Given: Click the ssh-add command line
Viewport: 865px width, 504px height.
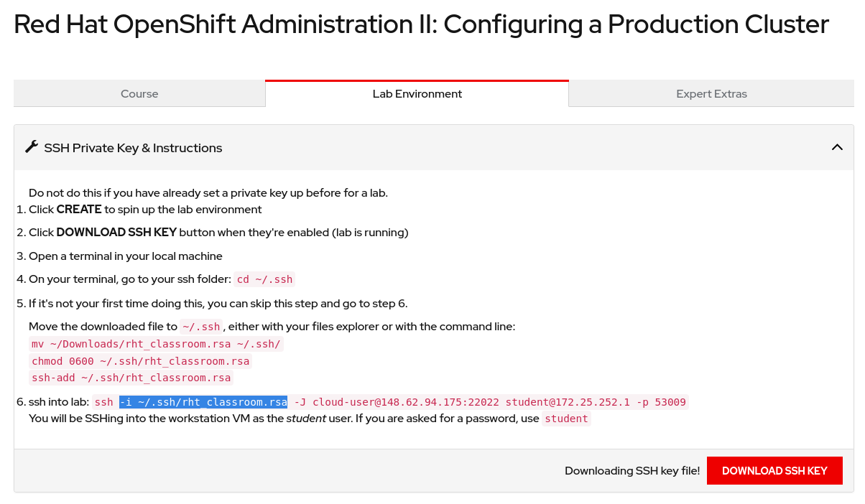Looking at the screenshot, I should (131, 378).
